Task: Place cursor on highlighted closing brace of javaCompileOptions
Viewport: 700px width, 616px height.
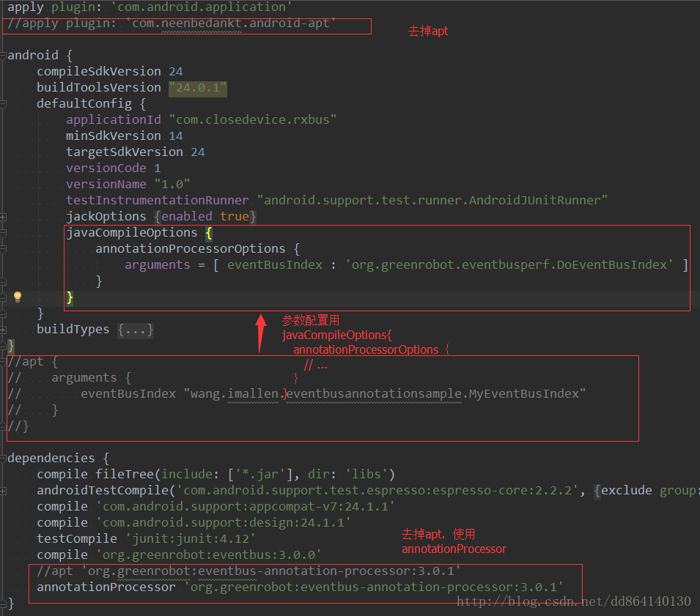Action: pyautogui.click(x=70, y=297)
